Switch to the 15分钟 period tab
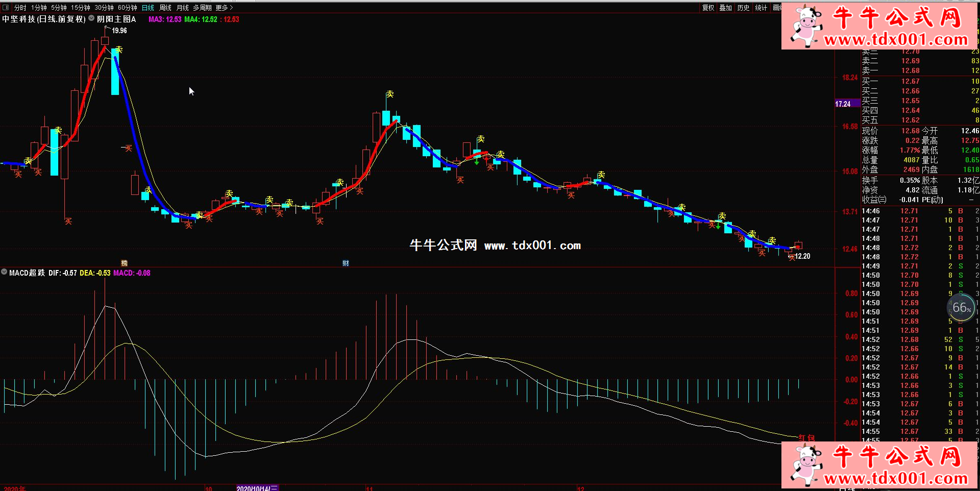980x491 pixels. pyautogui.click(x=81, y=8)
